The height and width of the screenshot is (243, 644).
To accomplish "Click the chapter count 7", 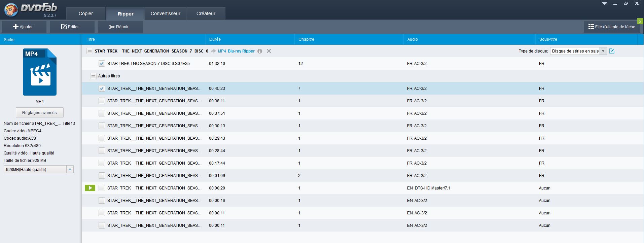I will click(299, 89).
